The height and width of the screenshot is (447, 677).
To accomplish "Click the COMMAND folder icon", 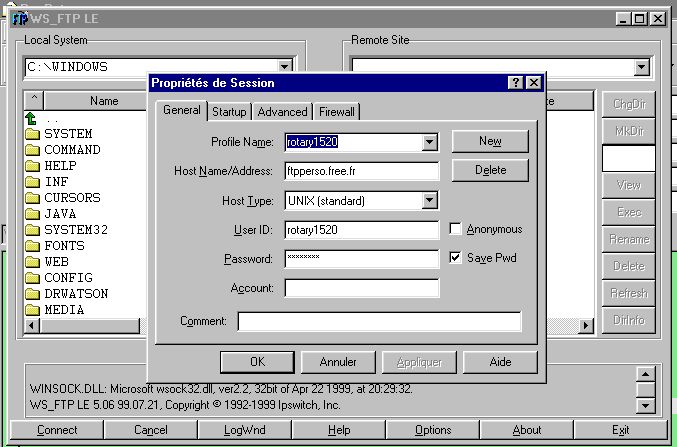I will click(32, 150).
